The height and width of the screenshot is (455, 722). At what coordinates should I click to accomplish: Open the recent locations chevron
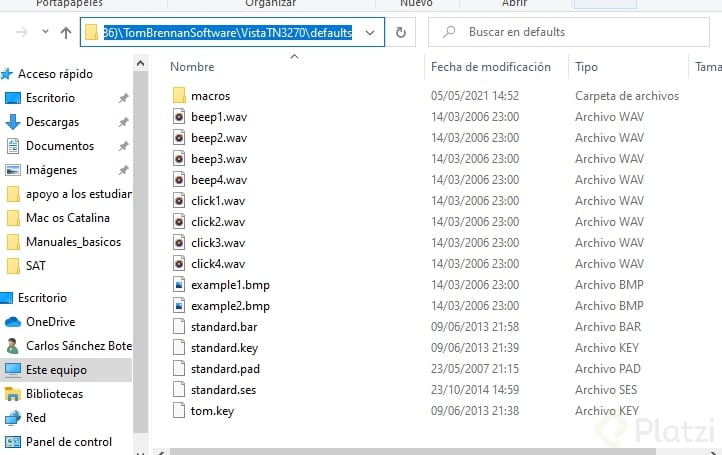point(45,32)
